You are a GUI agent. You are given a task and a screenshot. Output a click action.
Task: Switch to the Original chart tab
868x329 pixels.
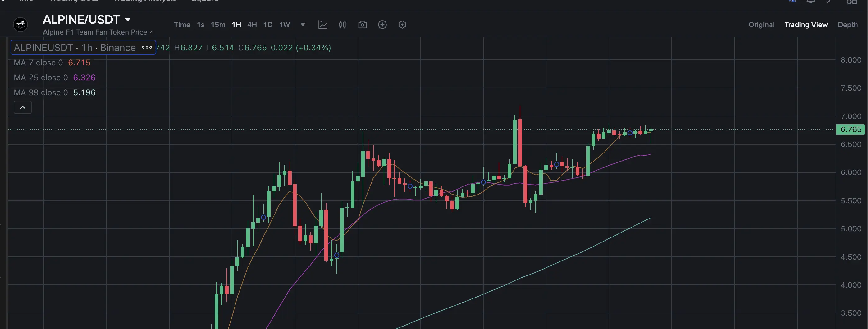click(761, 25)
